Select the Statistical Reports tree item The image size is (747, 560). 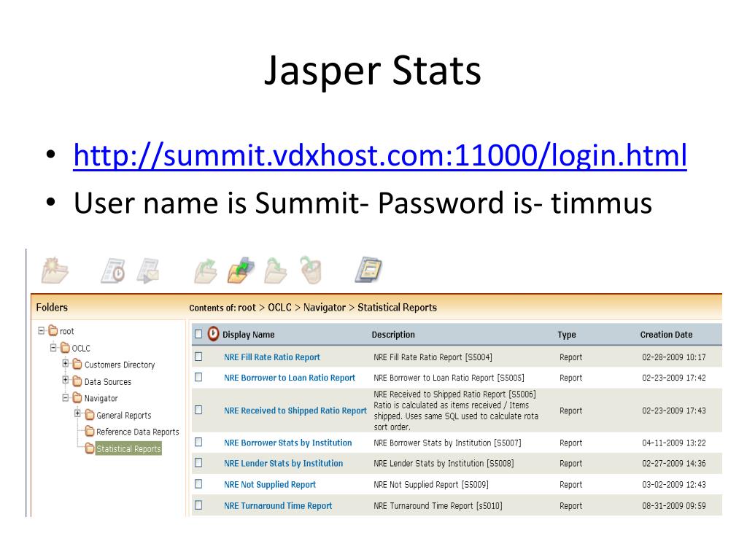(128, 448)
